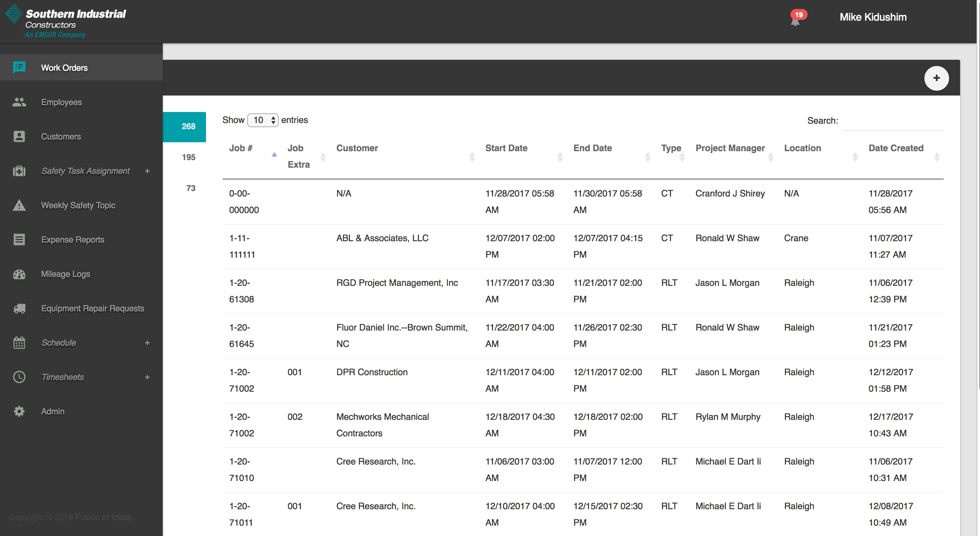Click the Work Orders chat icon
This screenshot has width=980, height=536.
pyautogui.click(x=19, y=68)
